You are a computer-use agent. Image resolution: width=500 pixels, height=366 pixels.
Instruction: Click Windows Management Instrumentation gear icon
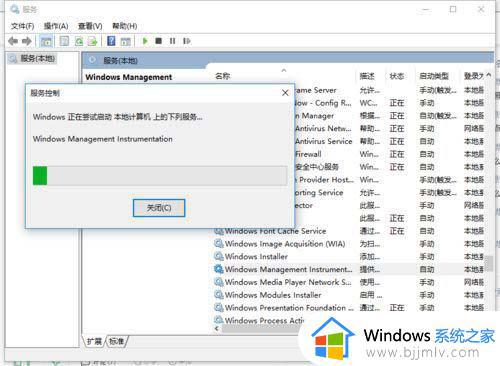[219, 269]
